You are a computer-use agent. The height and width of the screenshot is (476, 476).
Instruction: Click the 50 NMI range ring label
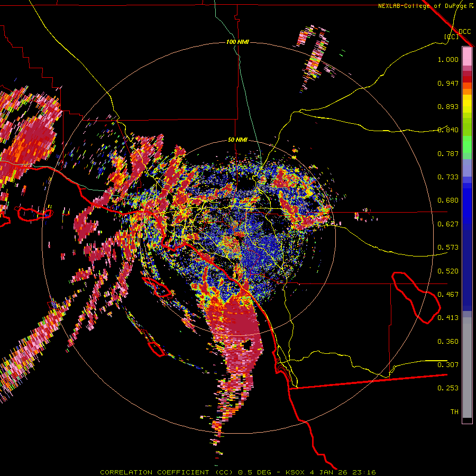click(x=237, y=140)
